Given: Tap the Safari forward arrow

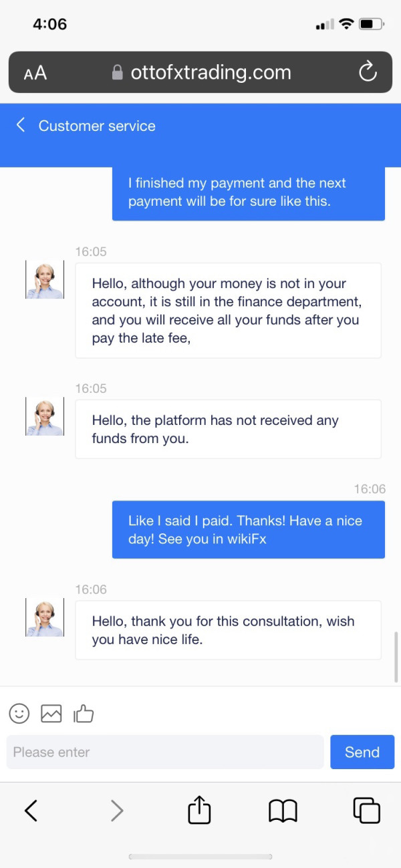Looking at the screenshot, I should (117, 811).
